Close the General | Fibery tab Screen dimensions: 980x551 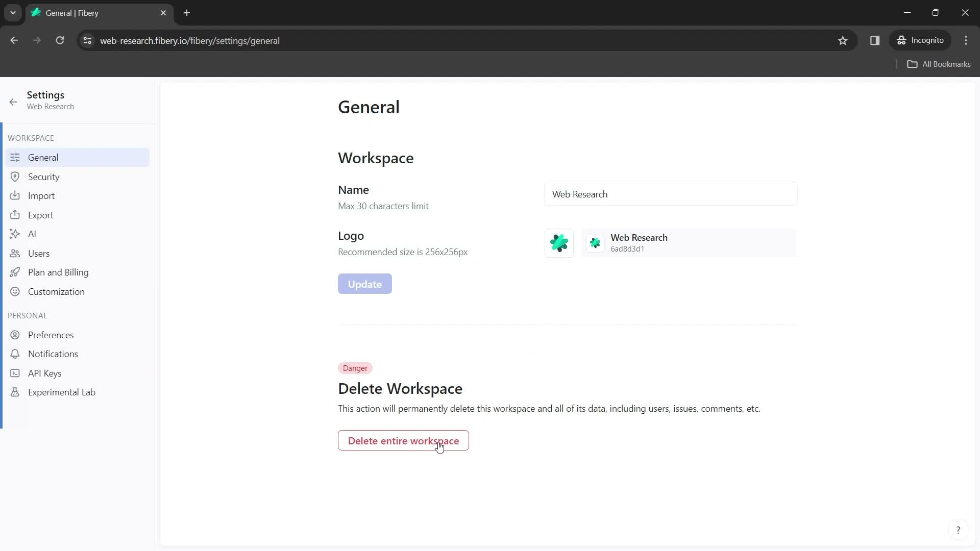[163, 13]
